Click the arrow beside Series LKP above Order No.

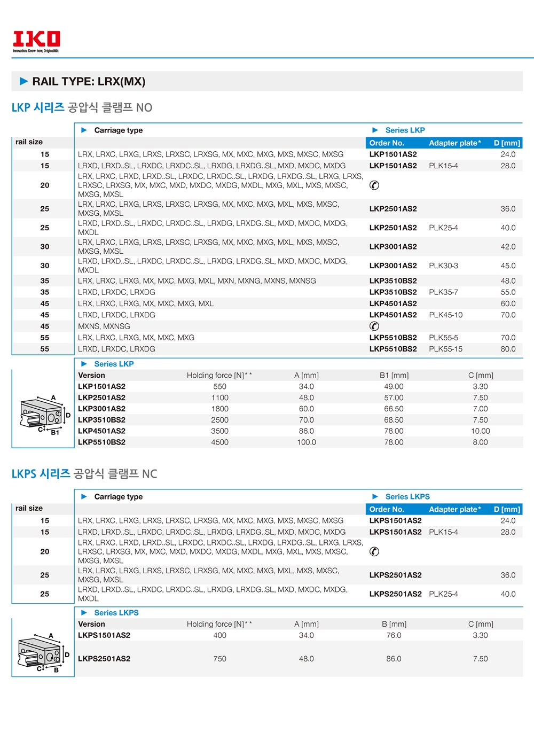coord(375,130)
